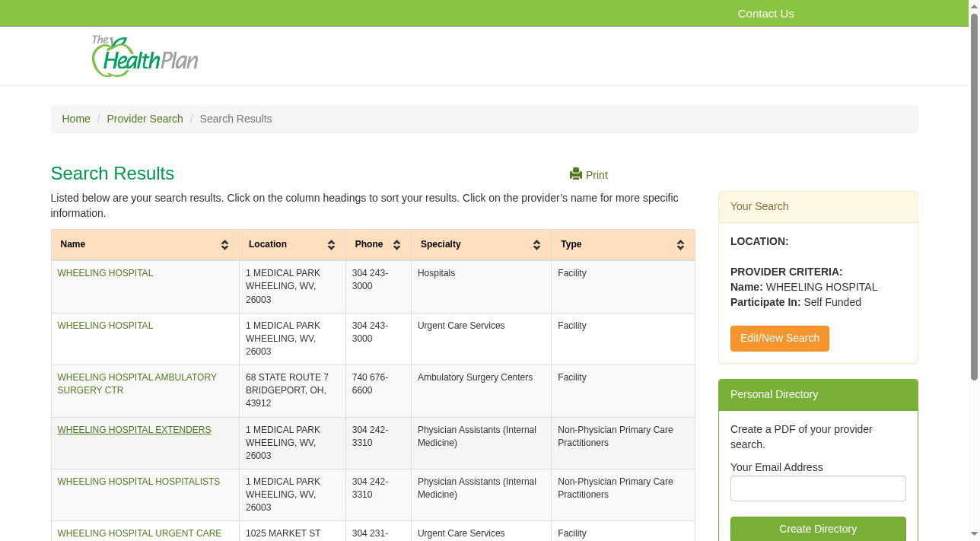Click the Location column heading text
Viewport: 980px width, 541px height.
point(268,244)
